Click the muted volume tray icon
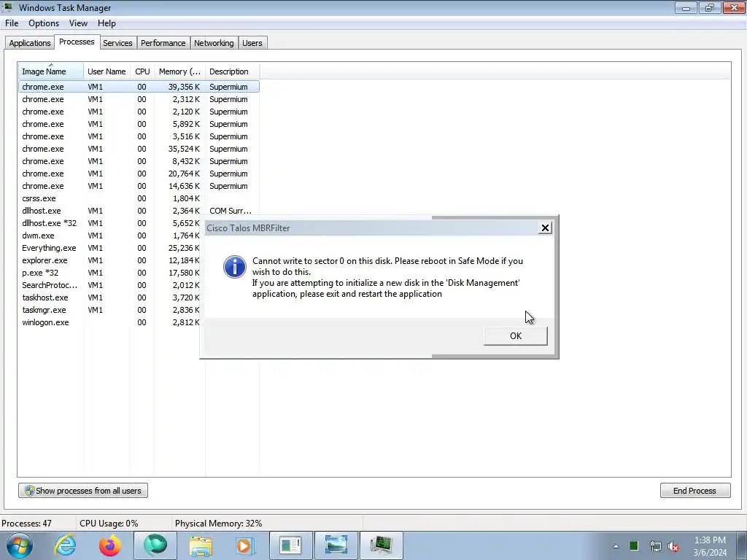The height and width of the screenshot is (560, 747). pyautogui.click(x=673, y=547)
